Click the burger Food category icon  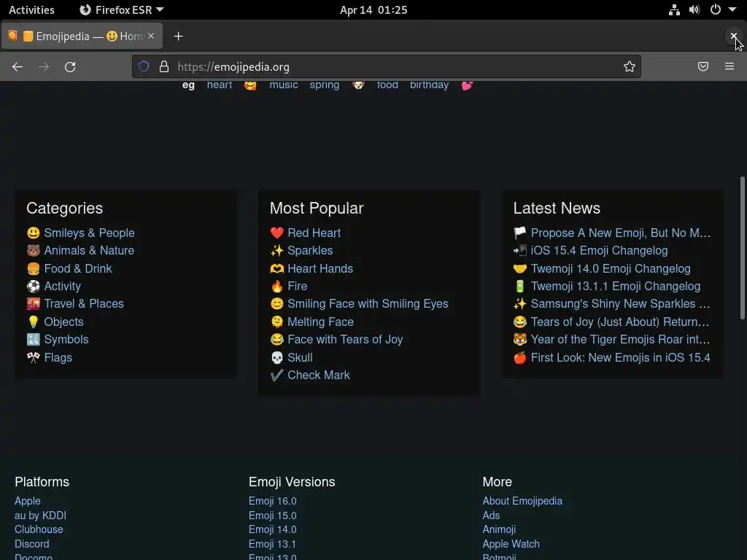tap(34, 268)
